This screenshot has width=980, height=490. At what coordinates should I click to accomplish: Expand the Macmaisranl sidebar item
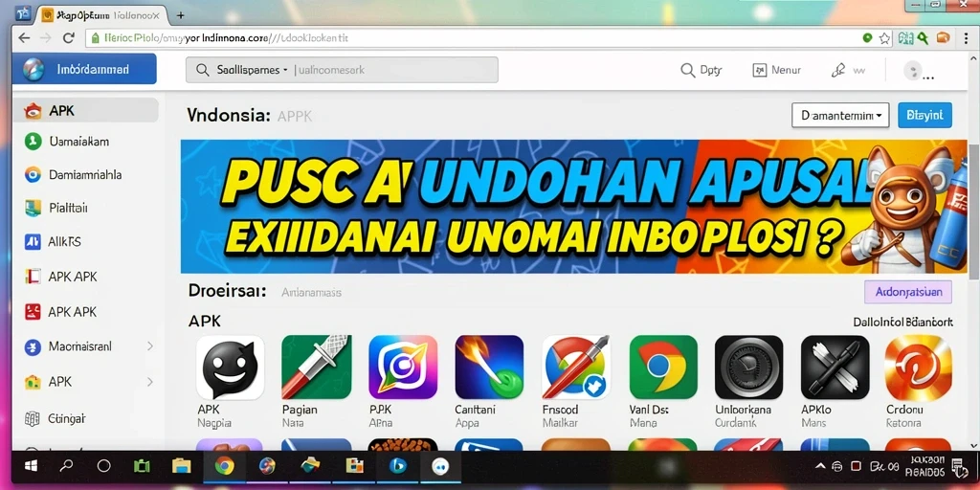(x=150, y=345)
